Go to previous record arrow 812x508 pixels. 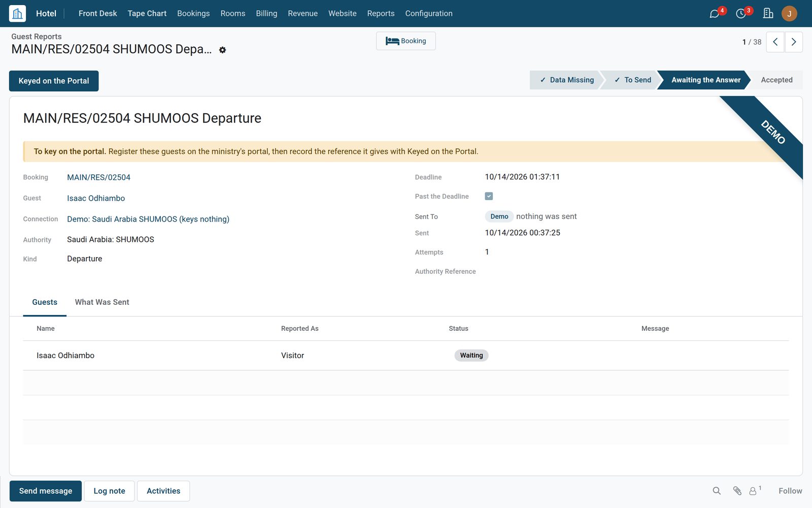click(775, 42)
